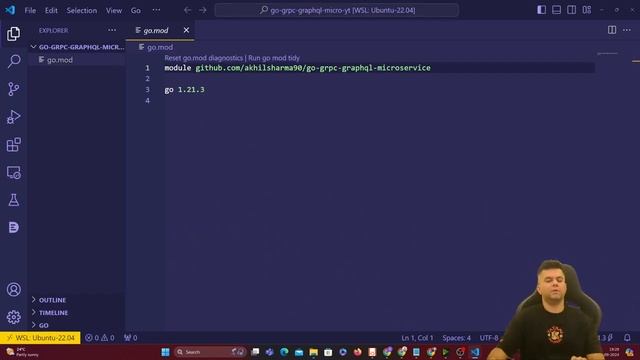
Task: Open the Search view in activity bar
Action: (x=13, y=61)
